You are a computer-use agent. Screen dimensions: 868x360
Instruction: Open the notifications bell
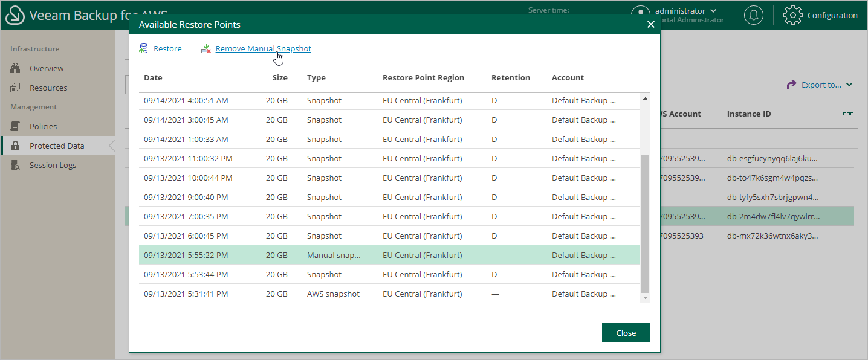tap(753, 15)
